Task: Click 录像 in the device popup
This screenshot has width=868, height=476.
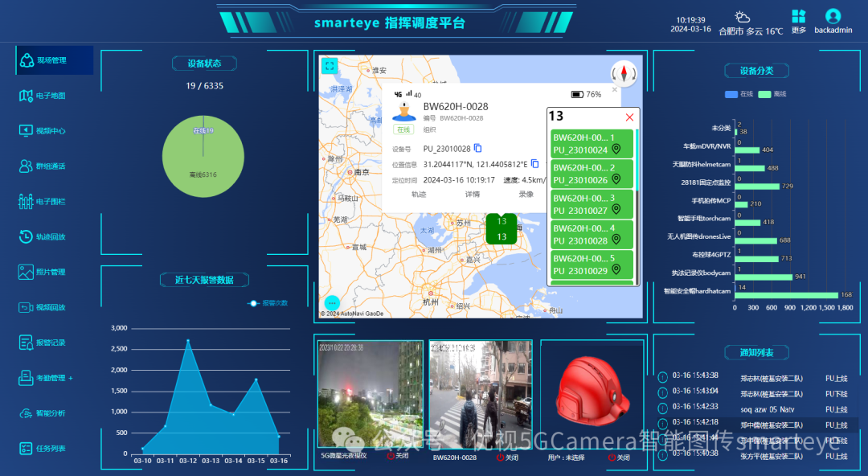Action: pyautogui.click(x=526, y=194)
